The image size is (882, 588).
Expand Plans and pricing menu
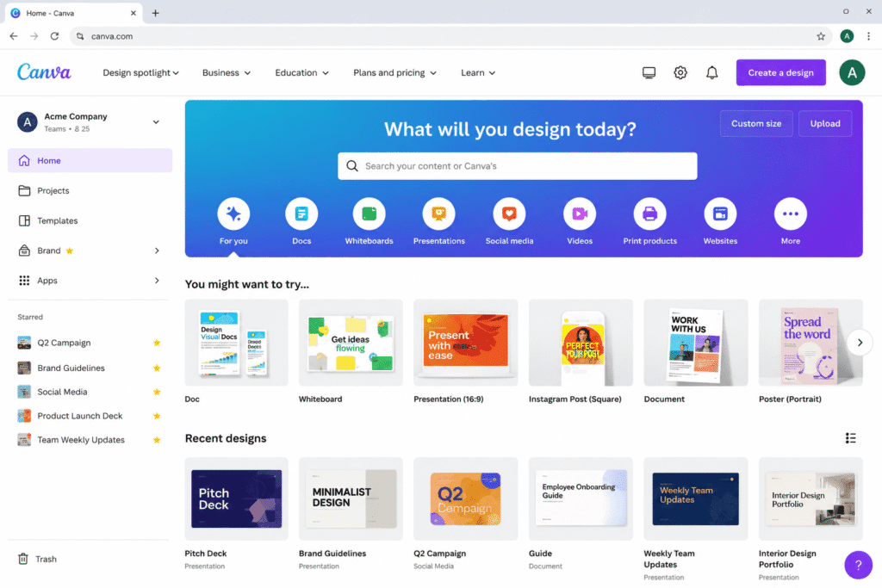click(394, 72)
